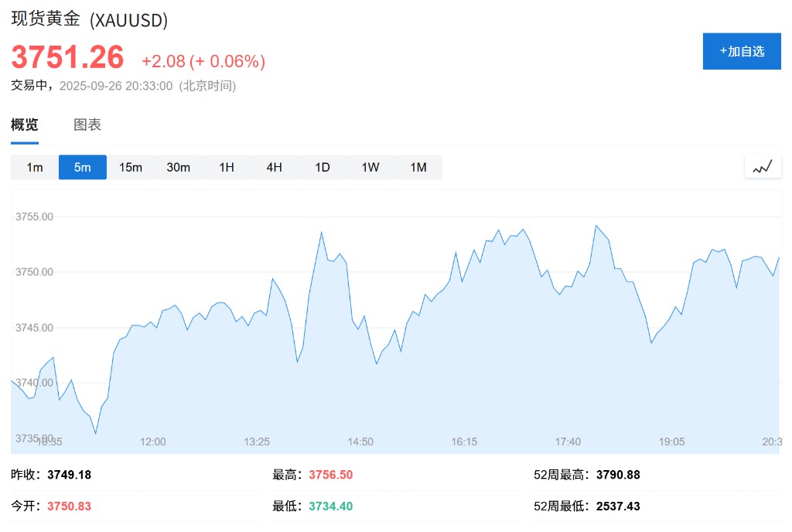Screen dimensions: 792x532
Task: Click the 19:05 time axis label
Action: click(x=671, y=442)
